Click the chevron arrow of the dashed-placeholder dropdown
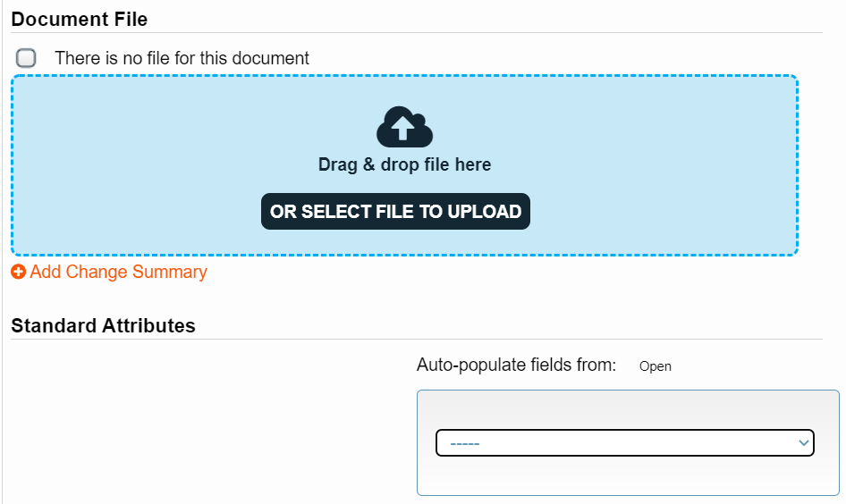 click(x=803, y=443)
